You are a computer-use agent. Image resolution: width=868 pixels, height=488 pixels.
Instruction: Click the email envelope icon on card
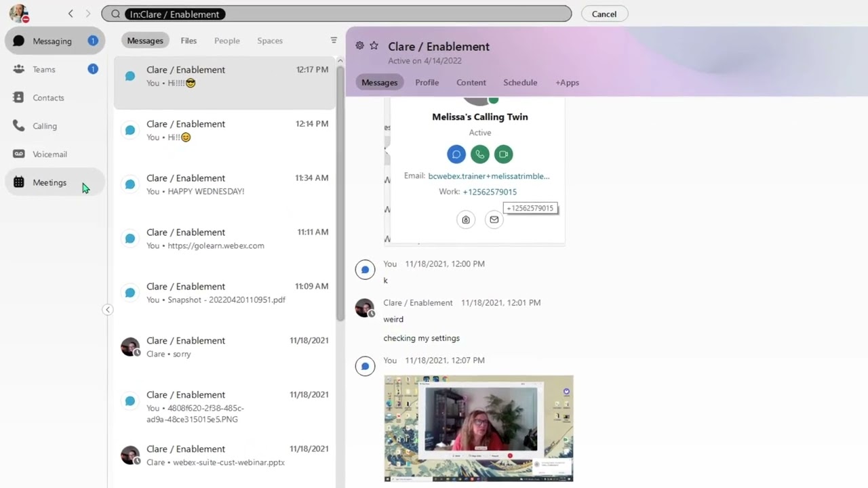click(494, 220)
